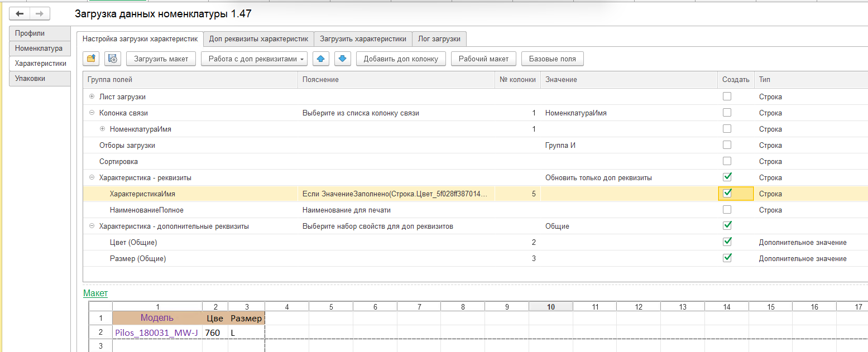The image size is (868, 352).
Task: Uncheck Создать for ХарактеристикаИмя row
Action: click(727, 194)
